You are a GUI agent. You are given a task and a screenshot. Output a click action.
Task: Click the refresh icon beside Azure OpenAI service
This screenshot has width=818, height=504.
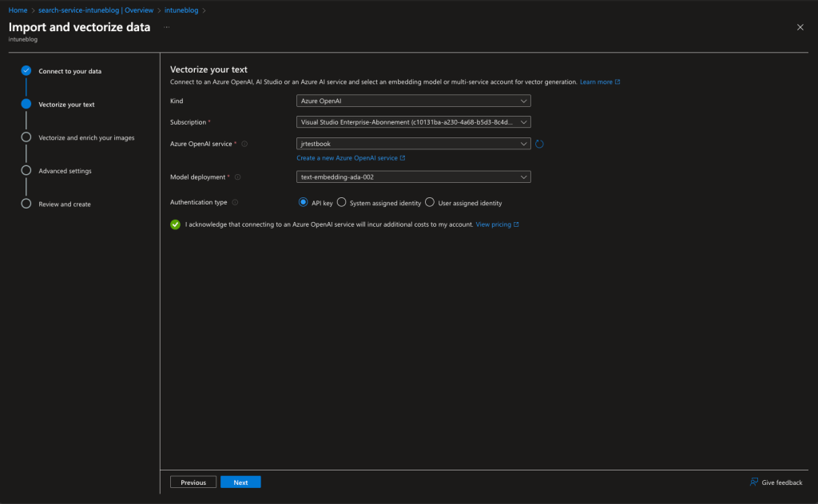tap(539, 144)
